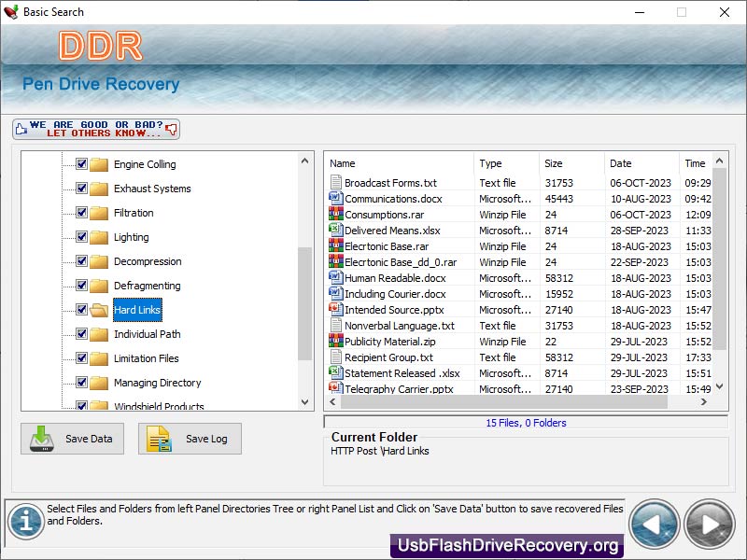Uncheck the Decompression checkbox
The height and width of the screenshot is (560, 747).
[81, 261]
